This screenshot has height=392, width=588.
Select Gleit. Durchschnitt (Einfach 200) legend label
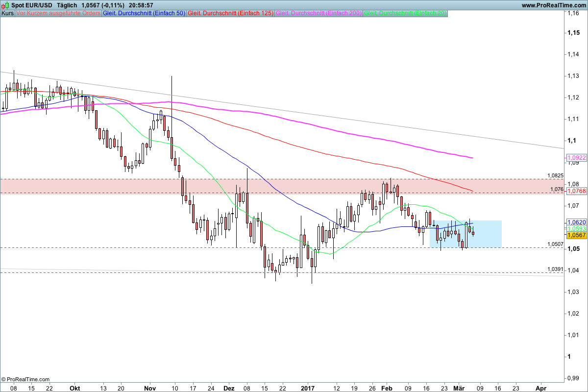tap(319, 14)
